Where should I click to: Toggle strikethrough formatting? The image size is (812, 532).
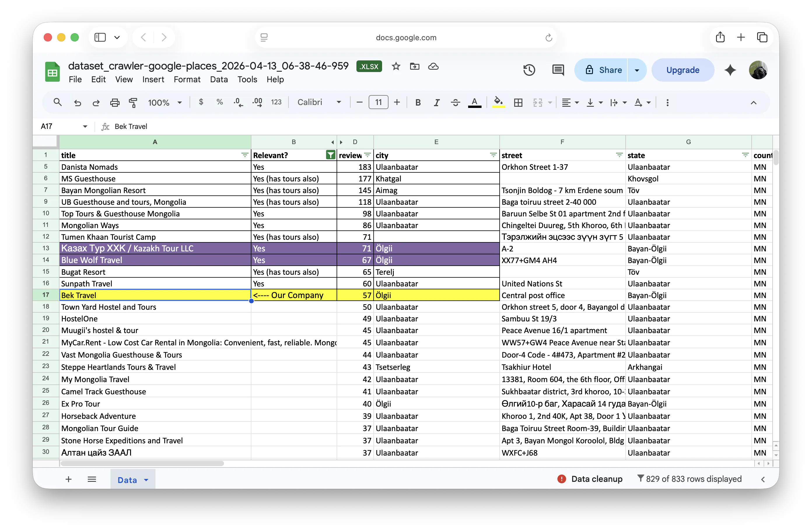(x=455, y=102)
